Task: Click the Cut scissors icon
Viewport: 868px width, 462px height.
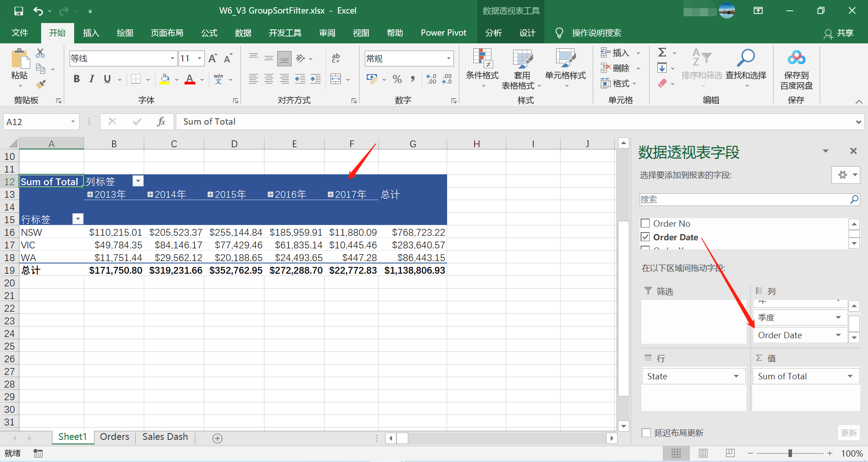Action: (x=40, y=53)
